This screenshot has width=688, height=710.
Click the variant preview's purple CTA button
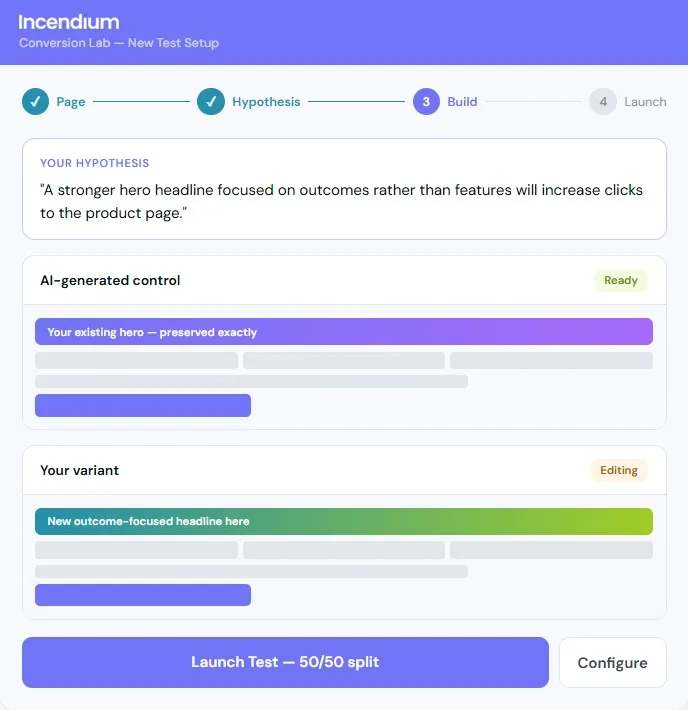coord(143,595)
